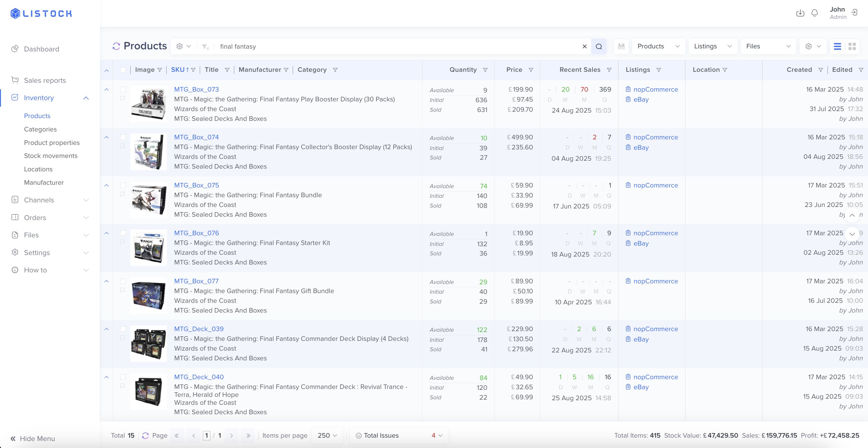The height and width of the screenshot is (448, 868).
Task: Click the logout icon next to John
Action: pyautogui.click(x=855, y=13)
